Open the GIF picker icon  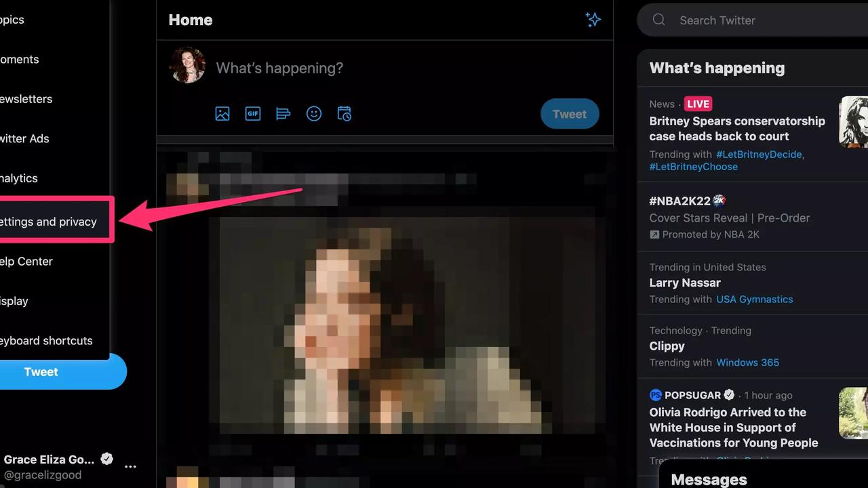[253, 114]
